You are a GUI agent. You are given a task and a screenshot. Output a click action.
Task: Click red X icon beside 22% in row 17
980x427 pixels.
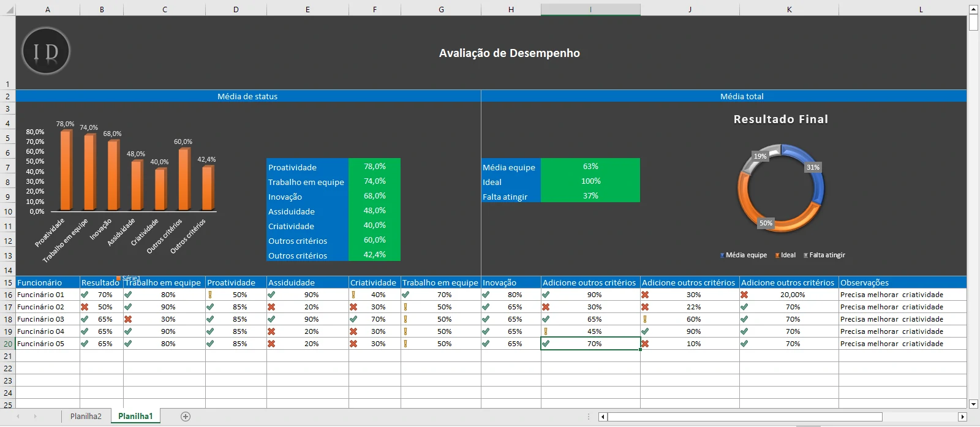[x=645, y=307]
